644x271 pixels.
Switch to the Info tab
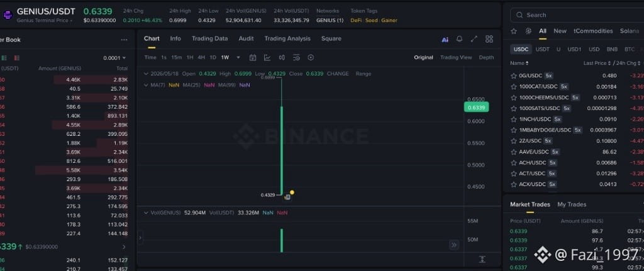175,38
